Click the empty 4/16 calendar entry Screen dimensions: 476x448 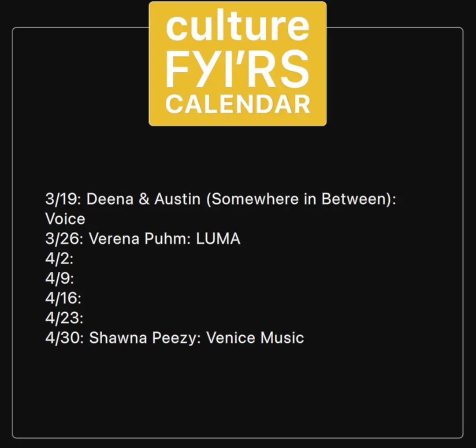(x=63, y=298)
